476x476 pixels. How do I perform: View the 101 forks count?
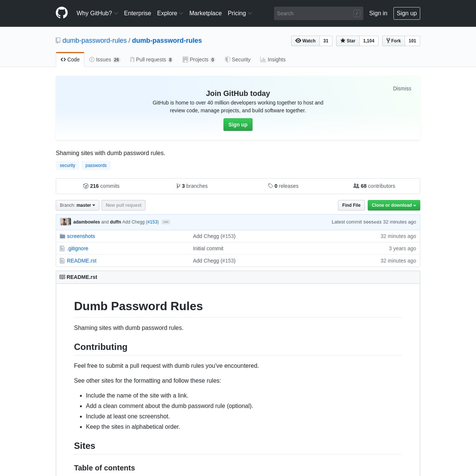413,41
